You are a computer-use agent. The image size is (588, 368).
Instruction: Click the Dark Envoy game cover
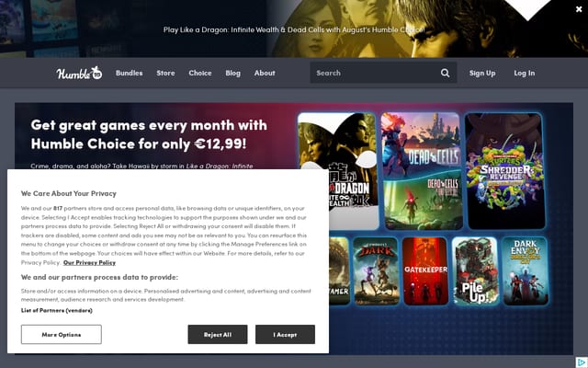525,270
